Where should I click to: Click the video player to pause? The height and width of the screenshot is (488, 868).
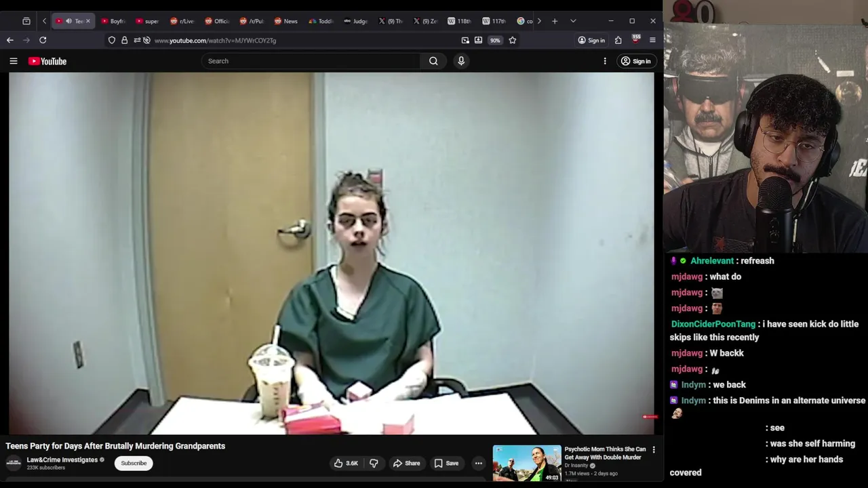coord(332,253)
